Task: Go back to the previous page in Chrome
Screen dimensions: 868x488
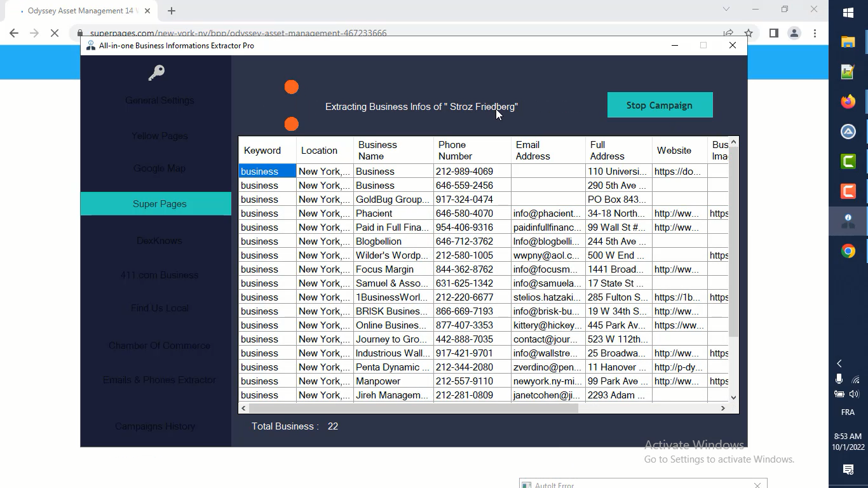Action: 14,34
